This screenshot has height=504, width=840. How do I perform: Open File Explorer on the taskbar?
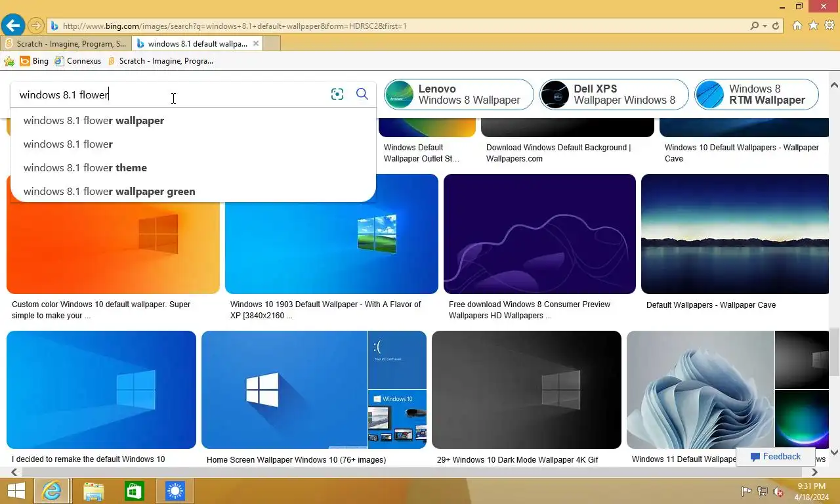(93, 491)
